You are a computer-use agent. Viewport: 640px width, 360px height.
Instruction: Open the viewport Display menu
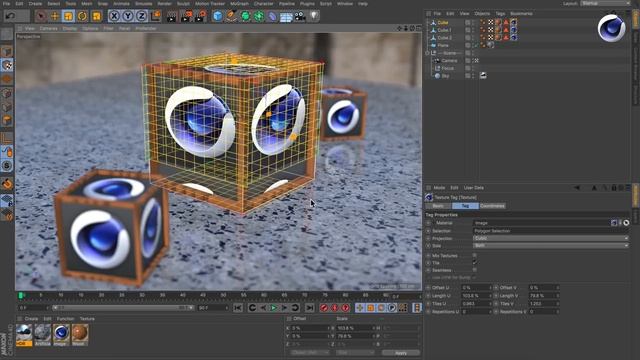tap(70, 29)
